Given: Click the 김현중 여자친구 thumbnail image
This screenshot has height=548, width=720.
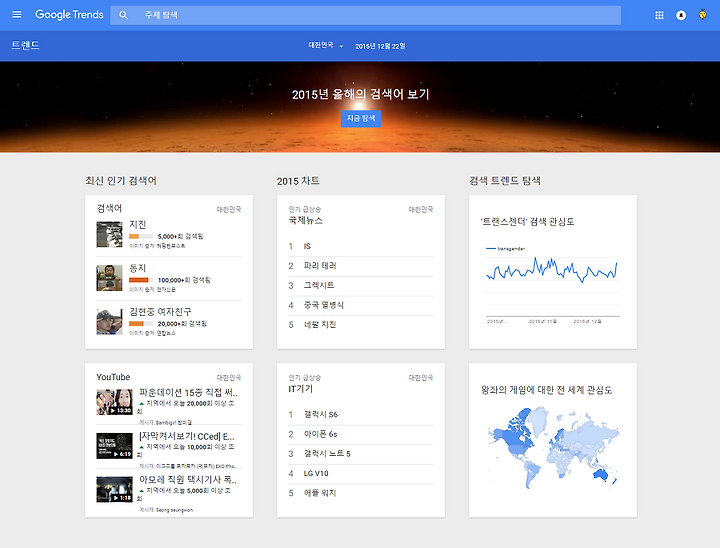Looking at the screenshot, I should tap(109, 322).
